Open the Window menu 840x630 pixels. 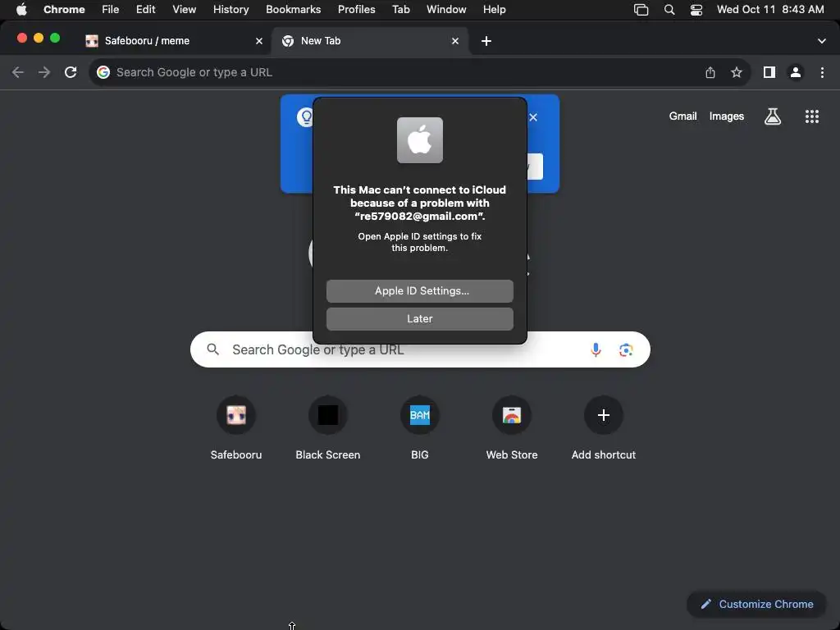(446, 9)
